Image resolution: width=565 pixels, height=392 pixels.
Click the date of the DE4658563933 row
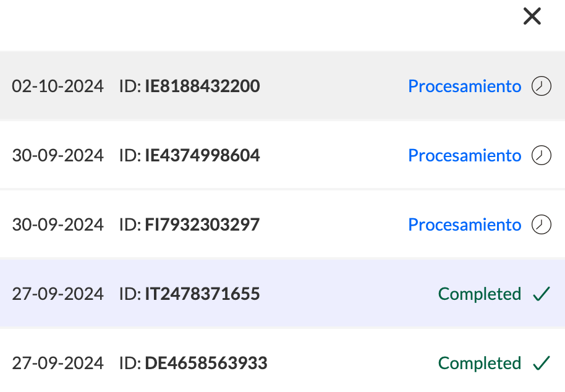[57, 363]
